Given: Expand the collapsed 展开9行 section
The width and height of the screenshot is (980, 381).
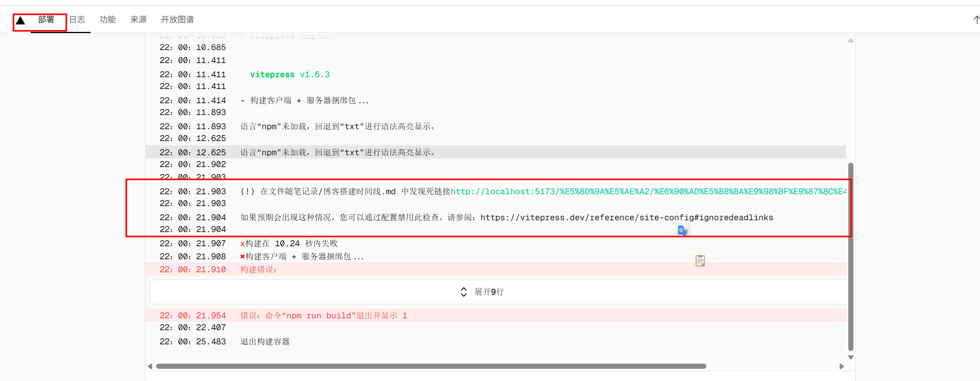Looking at the screenshot, I should point(482,292).
